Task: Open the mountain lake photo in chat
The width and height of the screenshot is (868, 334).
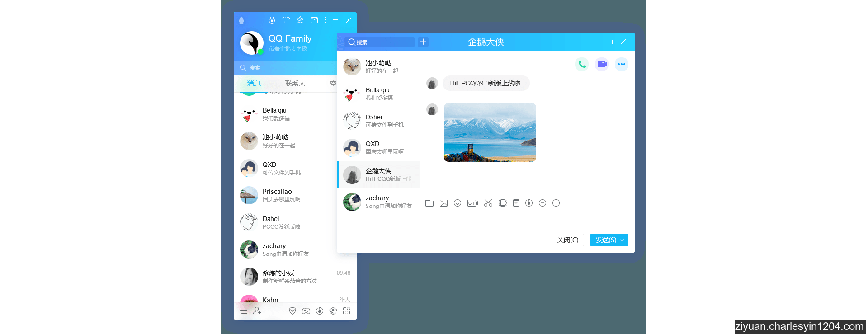Action: [x=490, y=132]
